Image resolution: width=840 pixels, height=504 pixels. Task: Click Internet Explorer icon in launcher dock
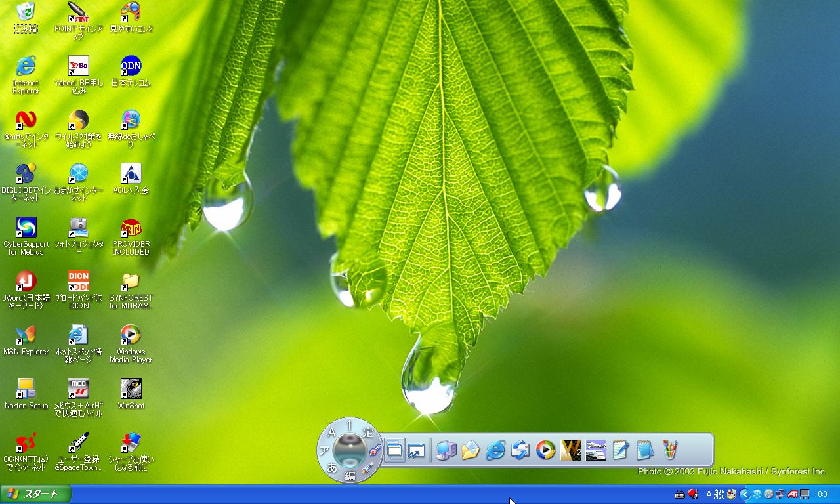(x=495, y=450)
